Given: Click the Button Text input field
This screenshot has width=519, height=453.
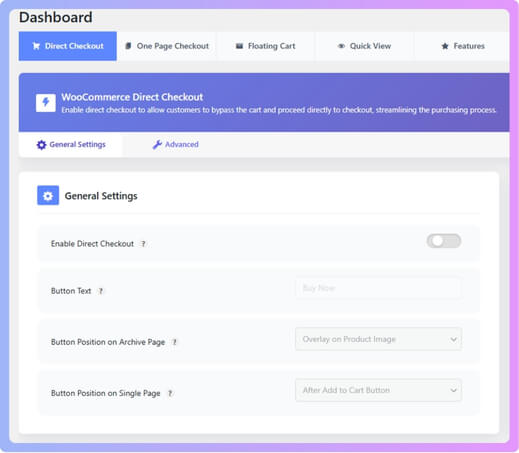Looking at the screenshot, I should [x=378, y=288].
